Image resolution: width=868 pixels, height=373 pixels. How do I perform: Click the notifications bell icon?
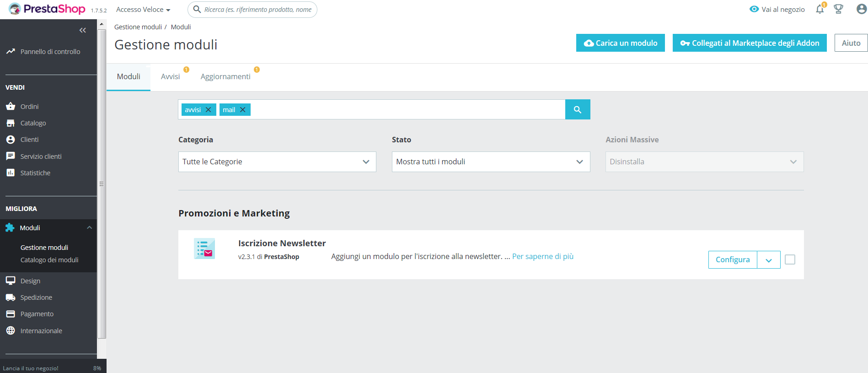click(820, 10)
